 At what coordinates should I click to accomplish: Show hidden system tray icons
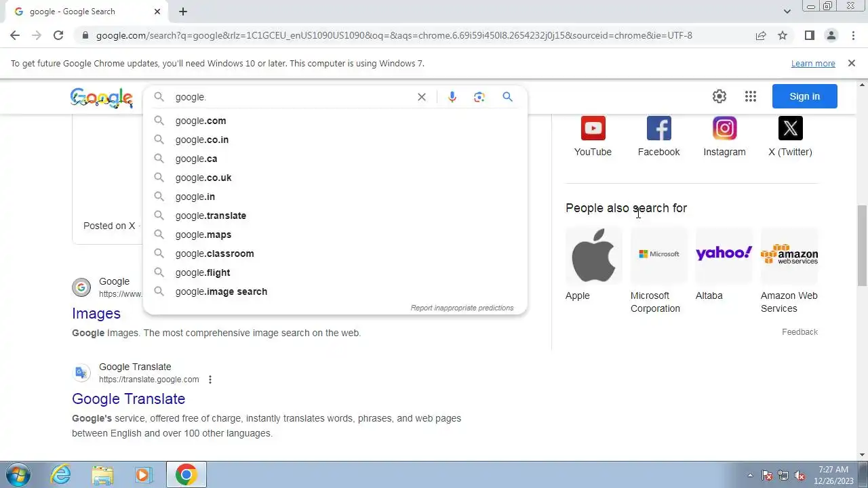pyautogui.click(x=750, y=475)
